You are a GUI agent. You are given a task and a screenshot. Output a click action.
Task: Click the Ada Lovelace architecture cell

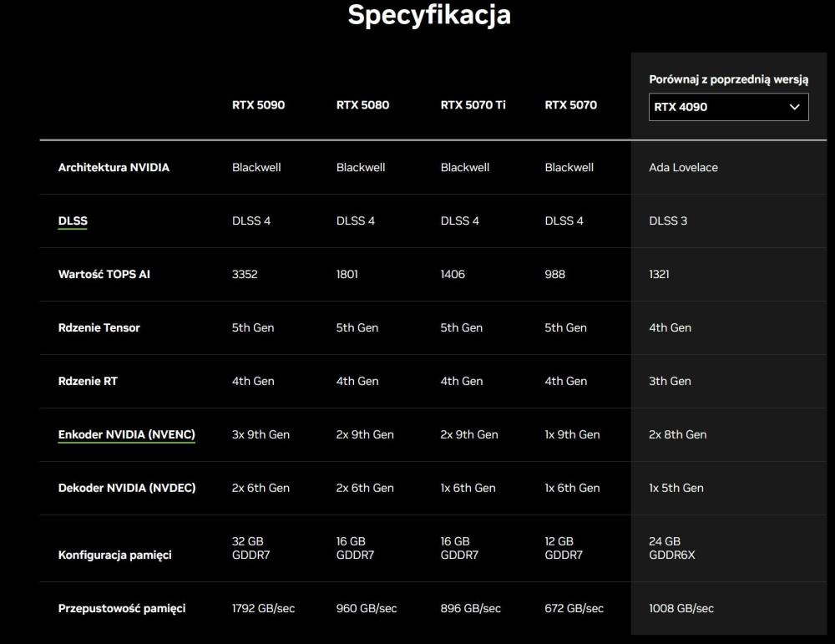tap(683, 167)
